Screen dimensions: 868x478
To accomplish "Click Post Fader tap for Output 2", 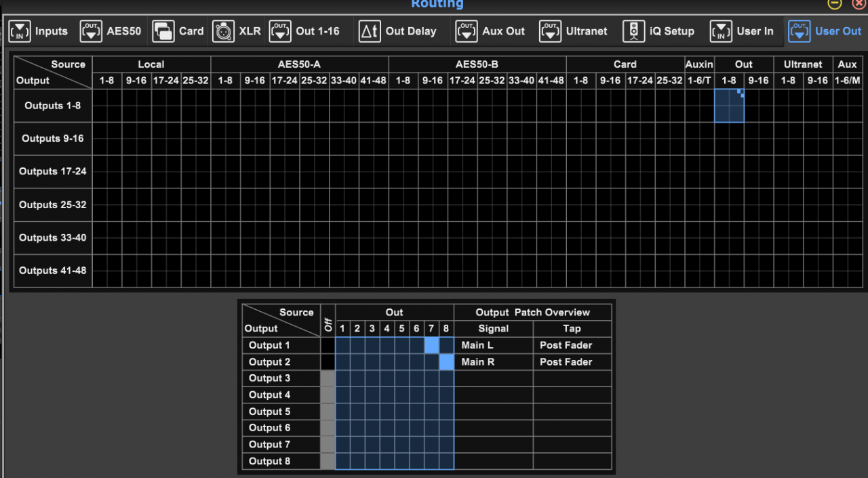I will point(572,362).
